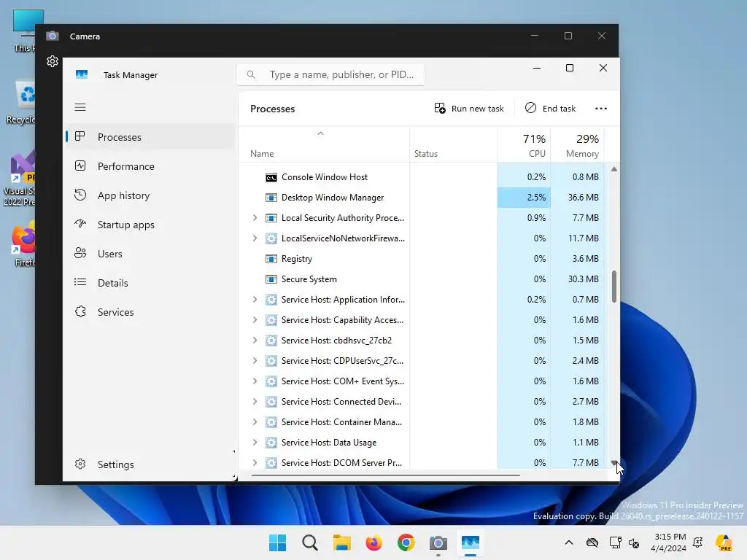This screenshot has height=560, width=747.
Task: Switch to Camera app on the taskbar
Action: coord(438,542)
